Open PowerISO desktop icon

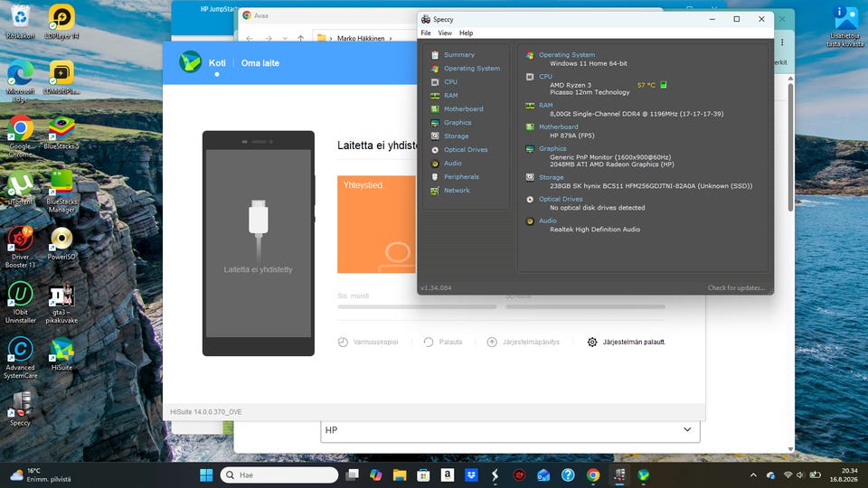click(x=61, y=243)
